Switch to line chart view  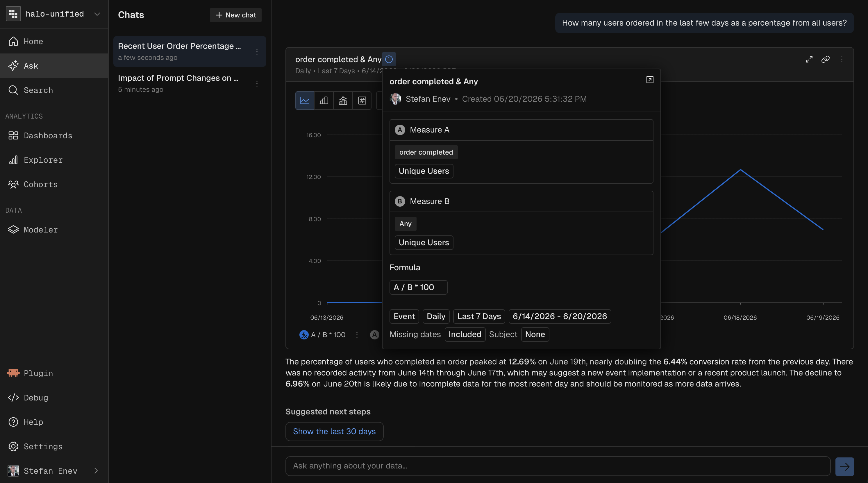305,100
